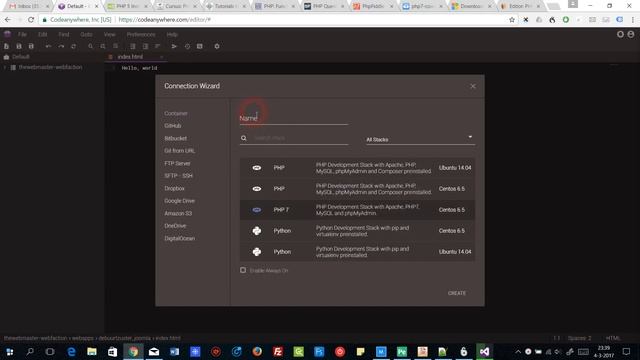
Task: Open the search magnifier in editor toolbar
Action: point(91,47)
